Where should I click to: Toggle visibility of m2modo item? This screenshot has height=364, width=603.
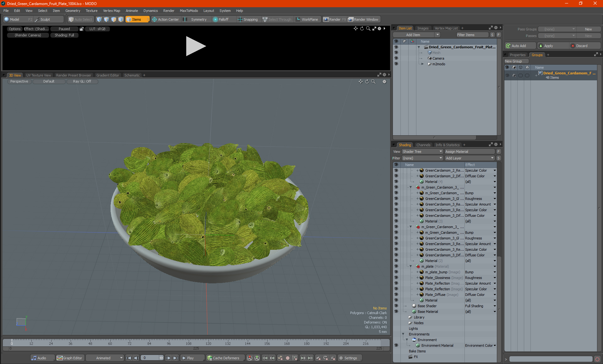(396, 64)
